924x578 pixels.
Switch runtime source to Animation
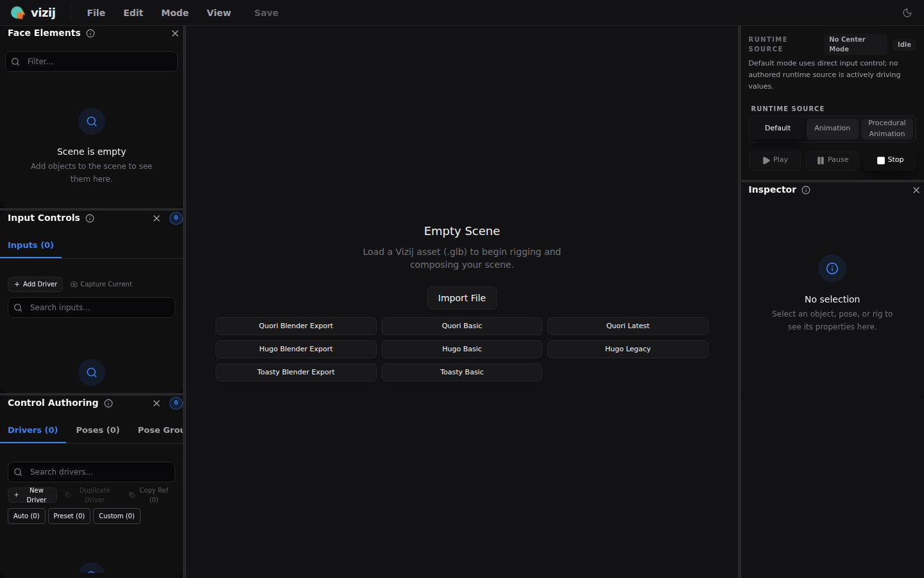coord(832,128)
